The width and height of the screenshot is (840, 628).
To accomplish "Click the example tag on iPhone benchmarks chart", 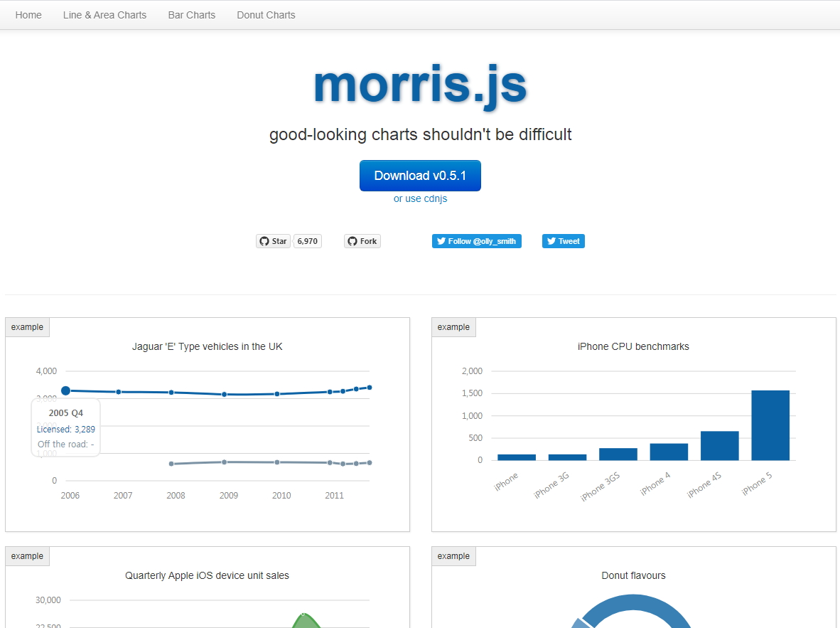I will (453, 327).
